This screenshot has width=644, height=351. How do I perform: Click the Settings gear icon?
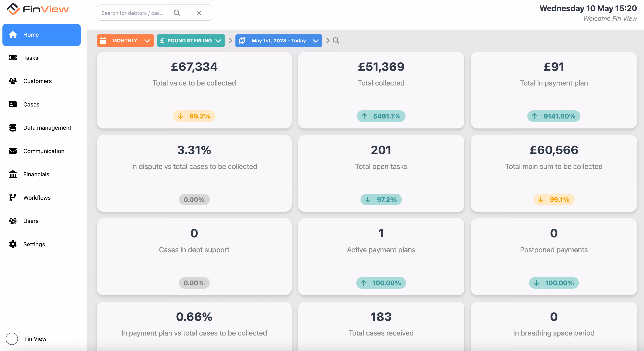tap(13, 244)
